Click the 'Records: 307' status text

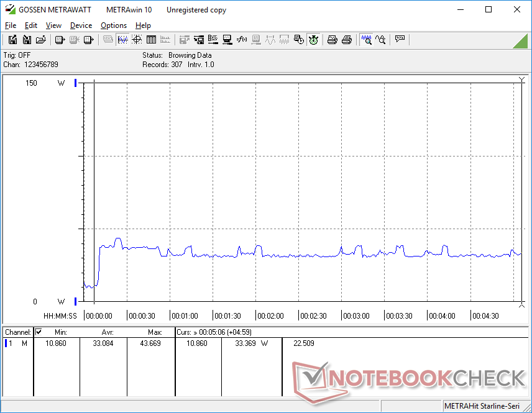(162, 65)
